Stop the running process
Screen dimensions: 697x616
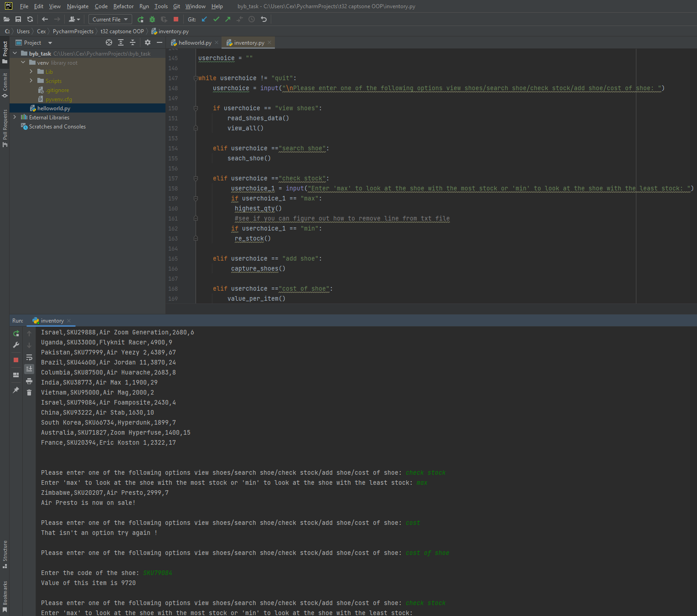point(15,360)
